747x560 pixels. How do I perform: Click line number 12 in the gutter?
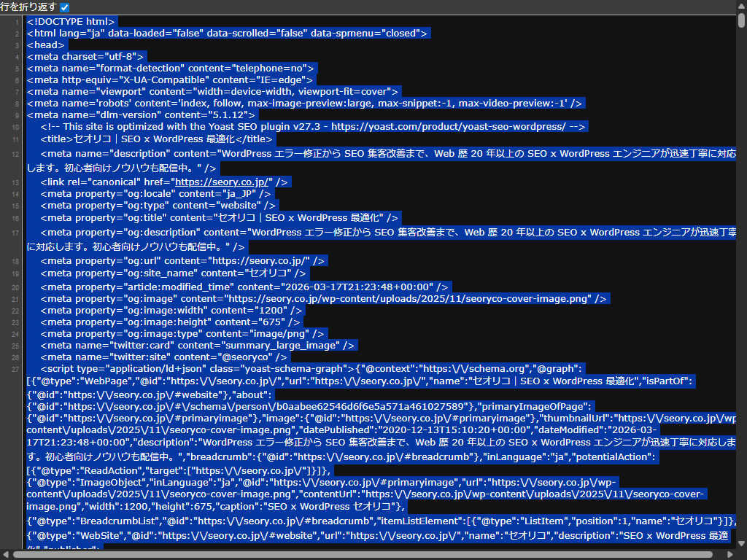click(16, 154)
